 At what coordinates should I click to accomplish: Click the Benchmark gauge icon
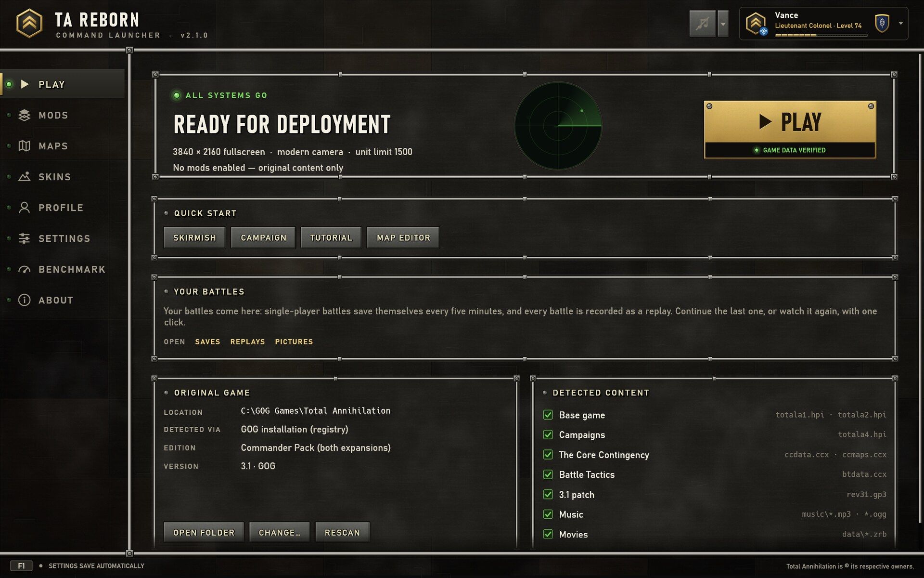point(25,269)
